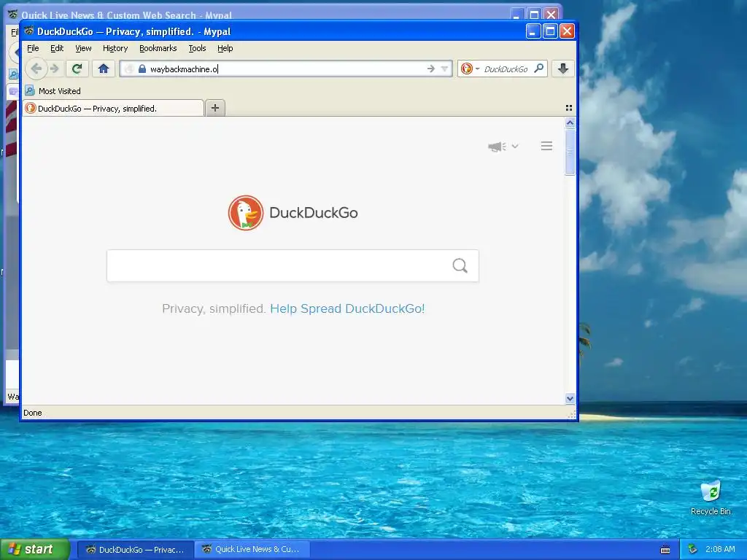Open the search engine selector dropdown
The image size is (747, 560).
pos(470,69)
